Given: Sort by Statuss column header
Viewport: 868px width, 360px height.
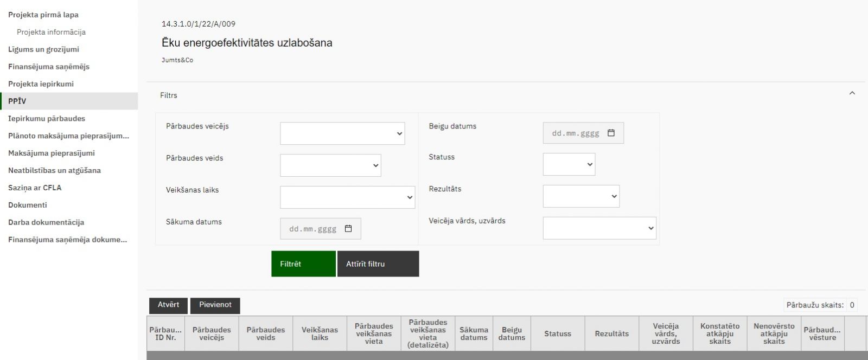Looking at the screenshot, I should (557, 334).
